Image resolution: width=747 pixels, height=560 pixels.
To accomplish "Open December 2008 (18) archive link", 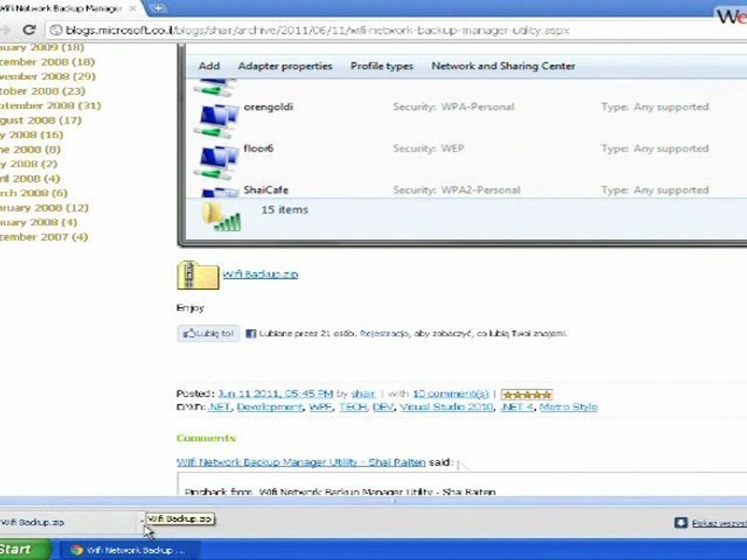I will [47, 62].
